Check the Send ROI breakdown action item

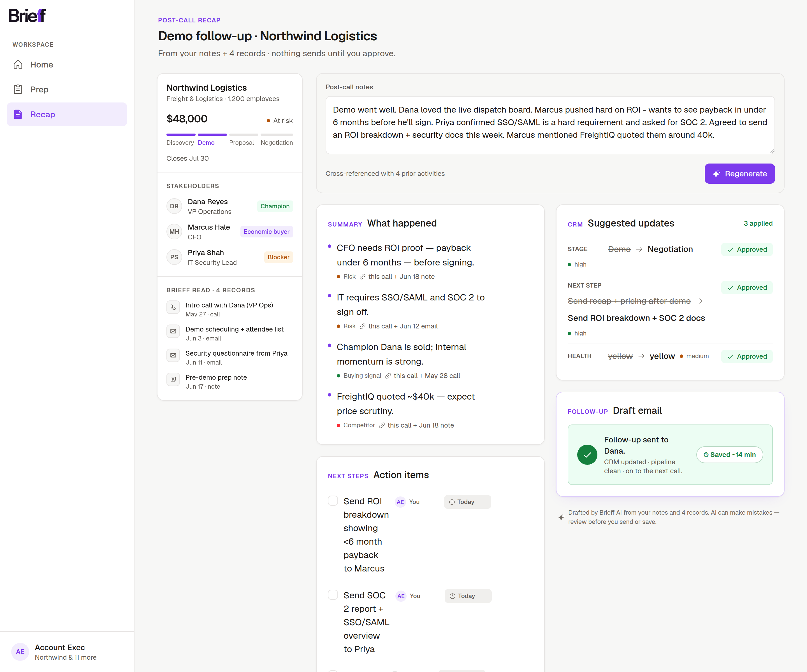(x=333, y=501)
